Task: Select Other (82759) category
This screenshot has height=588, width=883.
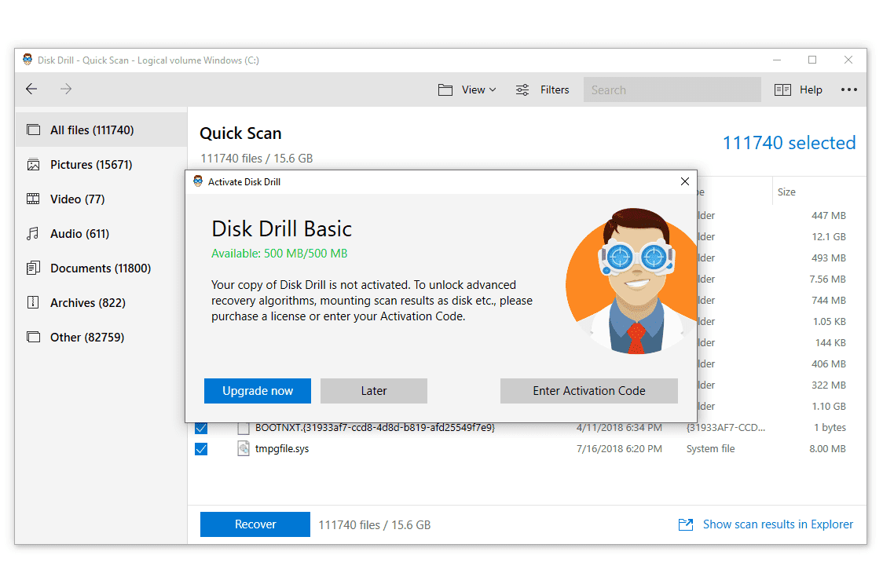Action: pos(101,337)
